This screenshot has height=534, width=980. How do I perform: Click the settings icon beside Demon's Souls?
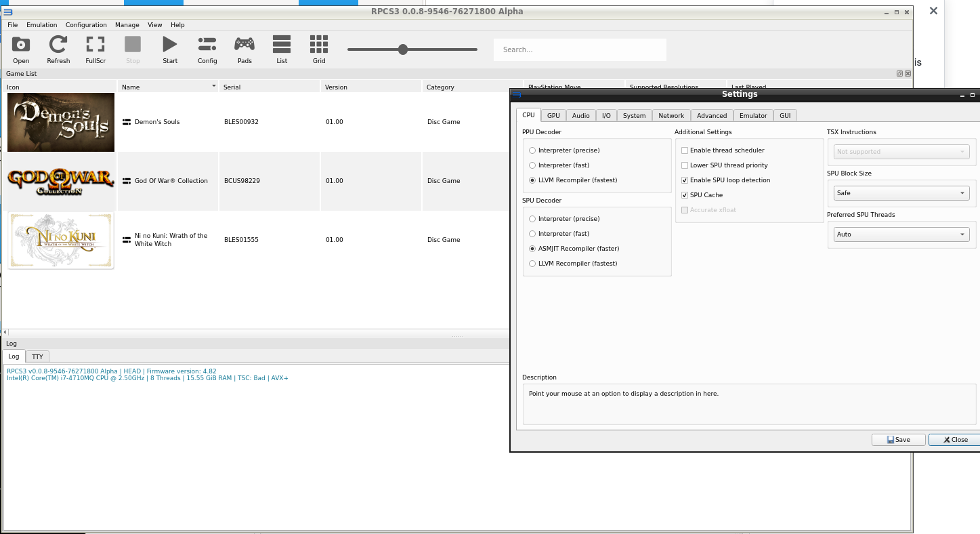(127, 122)
